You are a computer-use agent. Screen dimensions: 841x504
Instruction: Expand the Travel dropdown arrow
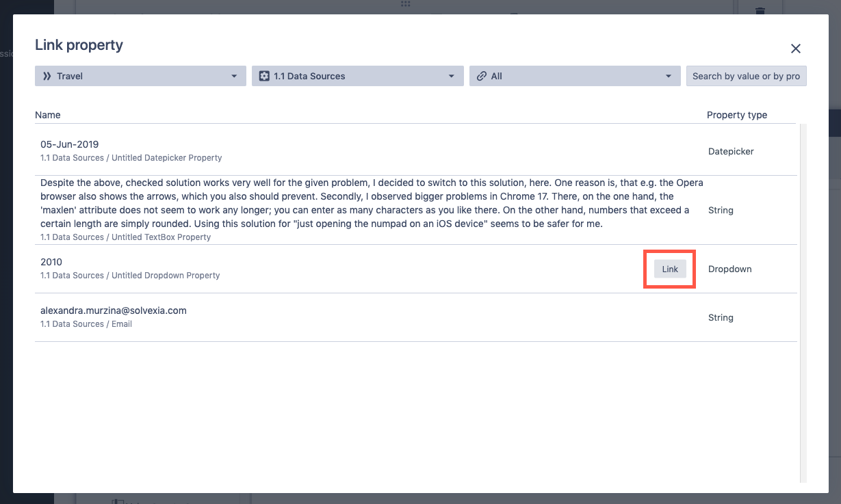[234, 76]
